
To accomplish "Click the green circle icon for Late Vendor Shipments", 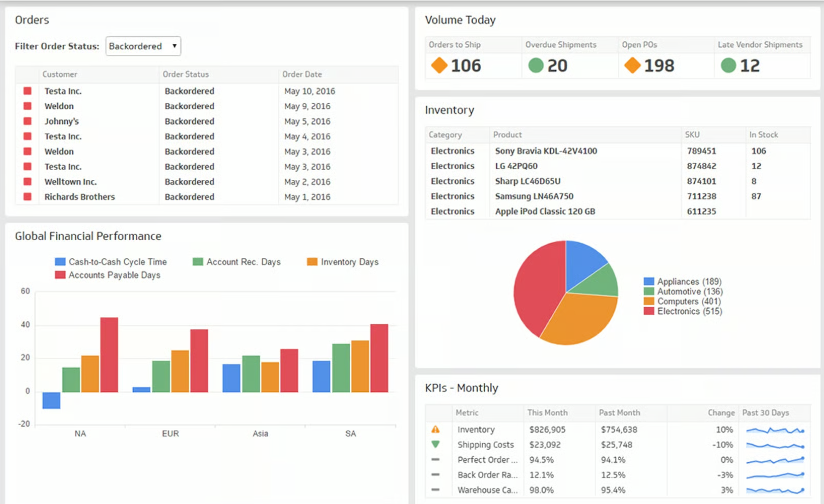I will click(x=729, y=65).
